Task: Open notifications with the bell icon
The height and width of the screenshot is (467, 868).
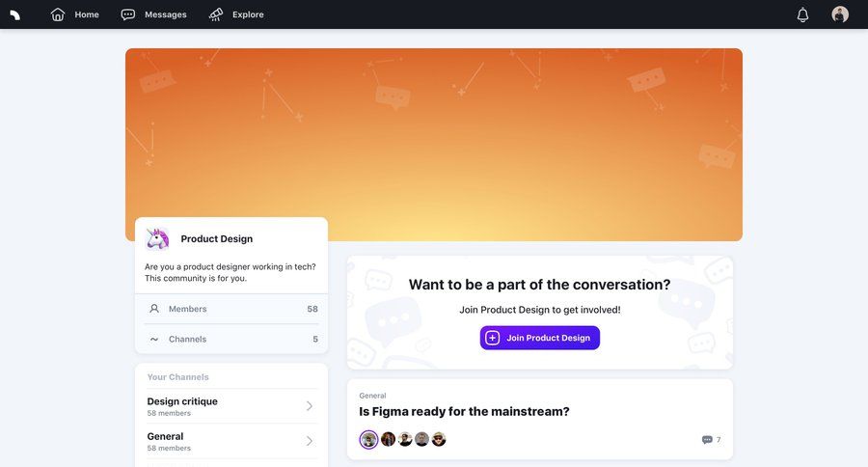Action: click(802, 14)
